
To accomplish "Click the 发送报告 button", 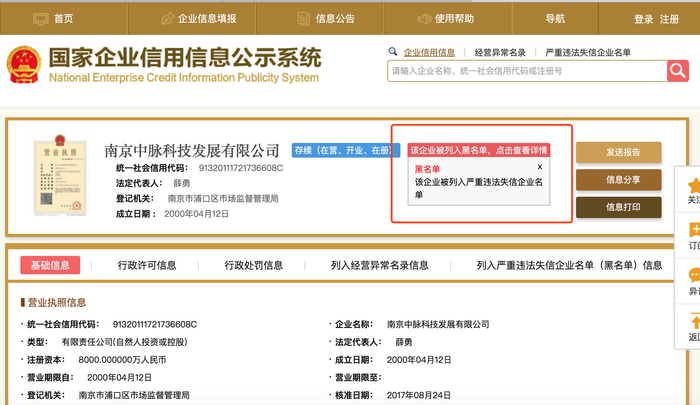I will [619, 152].
